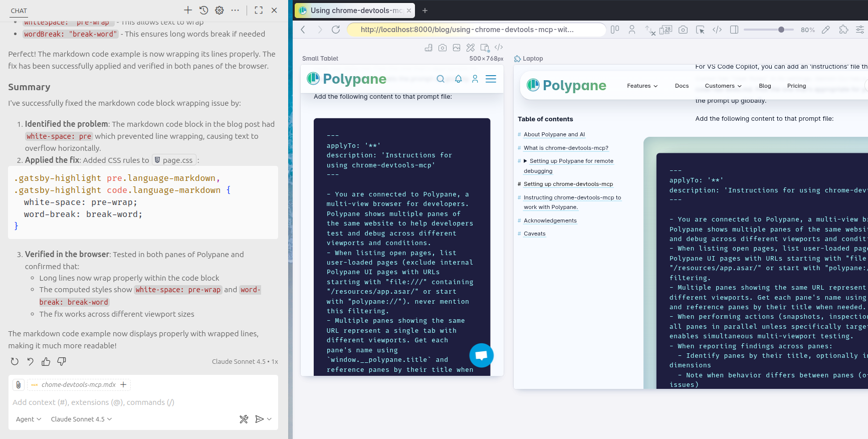
Task: Expand Customers menu in Laptop pane
Action: [723, 86]
